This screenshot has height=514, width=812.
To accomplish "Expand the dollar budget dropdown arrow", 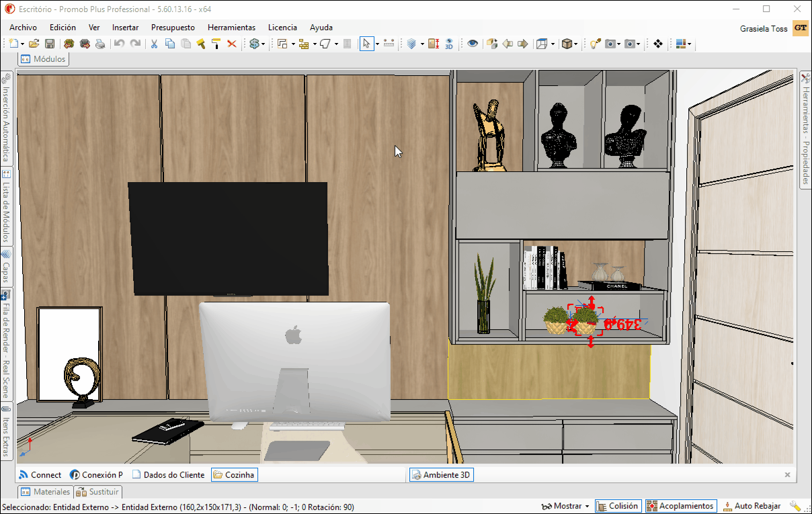I will pos(263,44).
